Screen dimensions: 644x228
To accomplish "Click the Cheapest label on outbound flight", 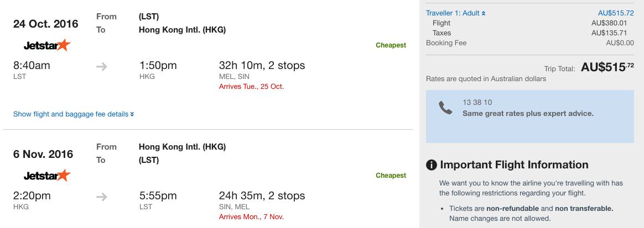I will coord(391,45).
